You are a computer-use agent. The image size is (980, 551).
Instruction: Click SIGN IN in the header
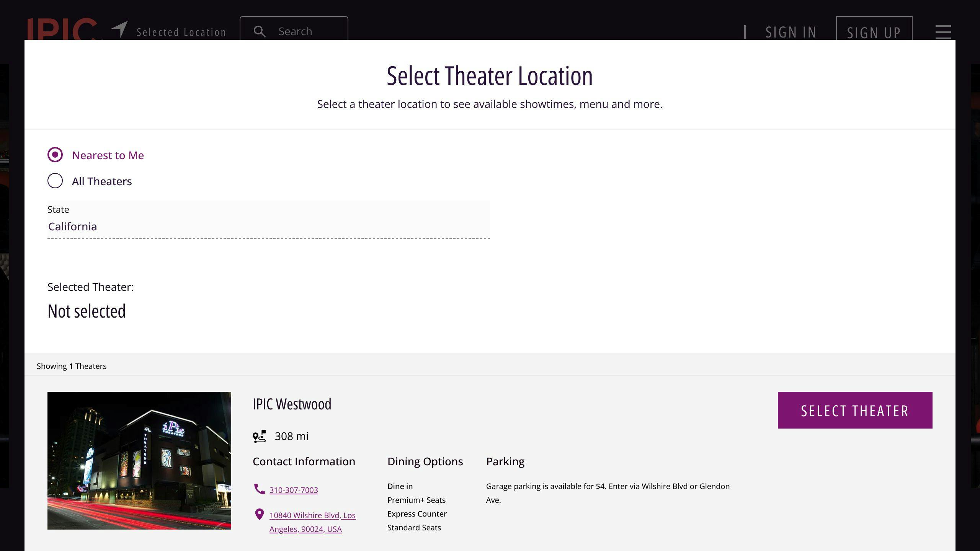tap(791, 32)
